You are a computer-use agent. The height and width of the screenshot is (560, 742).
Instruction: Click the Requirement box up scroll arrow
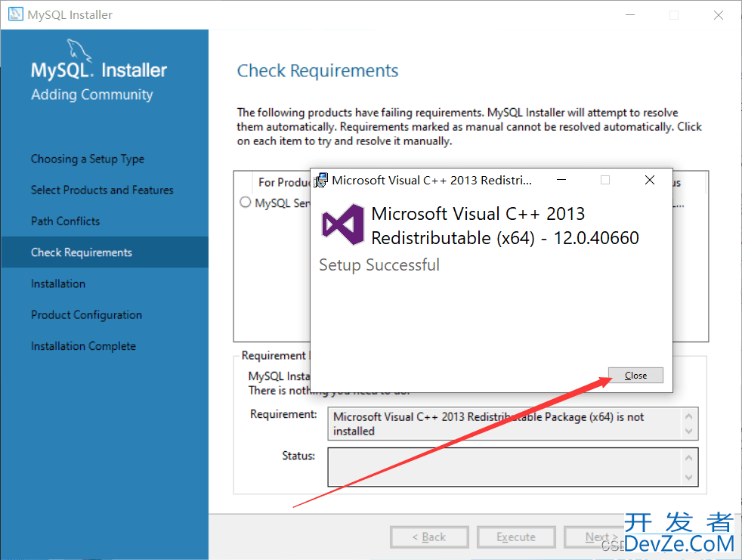(x=689, y=416)
